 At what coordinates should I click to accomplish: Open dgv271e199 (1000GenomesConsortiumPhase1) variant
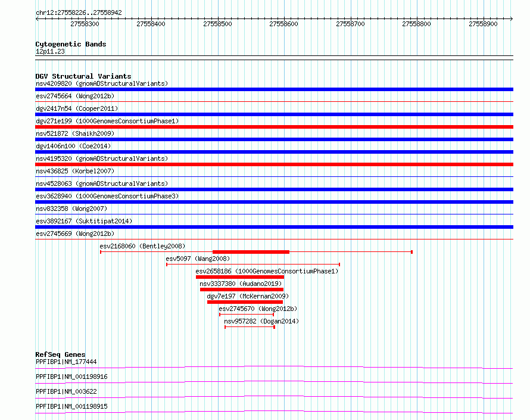tap(107, 121)
